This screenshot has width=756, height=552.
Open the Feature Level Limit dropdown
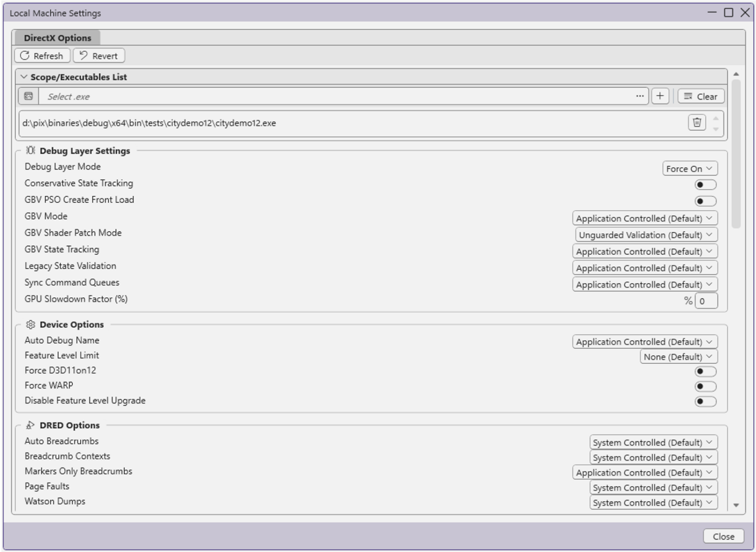click(x=678, y=357)
